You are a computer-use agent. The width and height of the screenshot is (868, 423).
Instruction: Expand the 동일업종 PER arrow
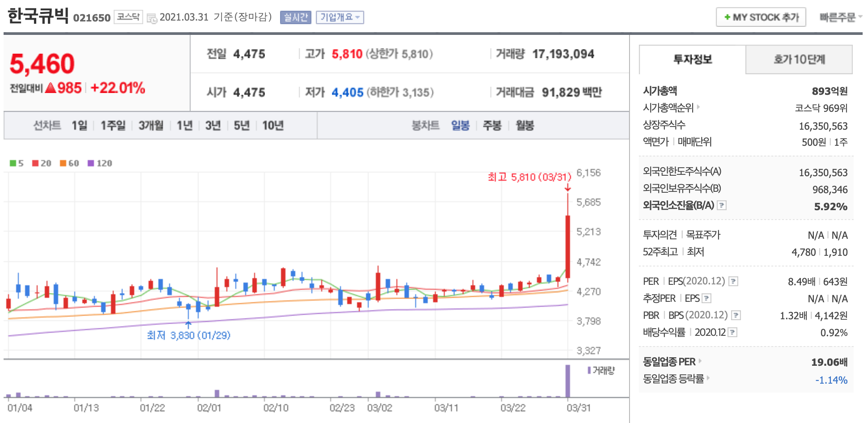pos(700,361)
